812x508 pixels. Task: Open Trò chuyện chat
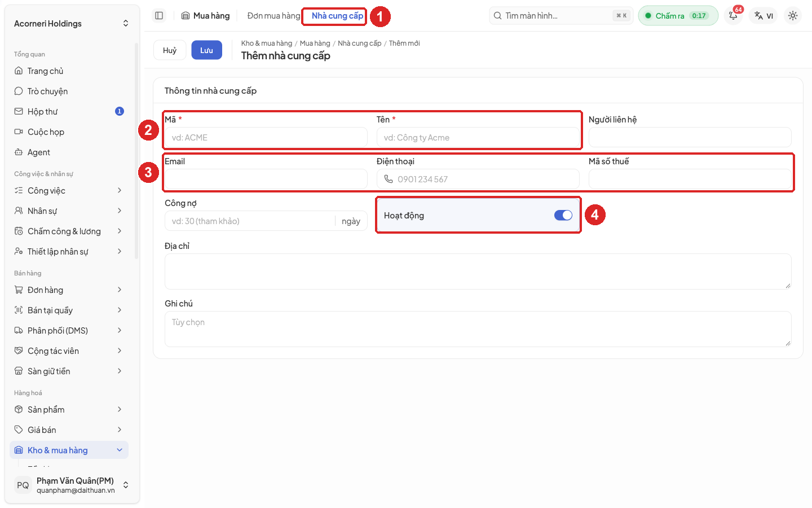pyautogui.click(x=69, y=91)
